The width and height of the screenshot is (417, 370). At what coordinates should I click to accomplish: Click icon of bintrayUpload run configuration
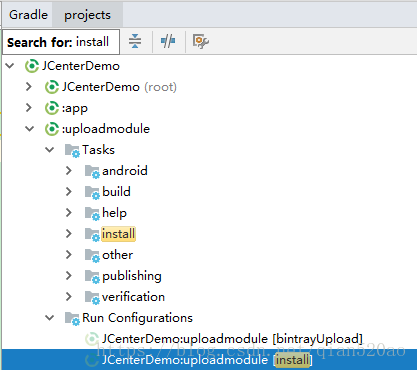92,339
